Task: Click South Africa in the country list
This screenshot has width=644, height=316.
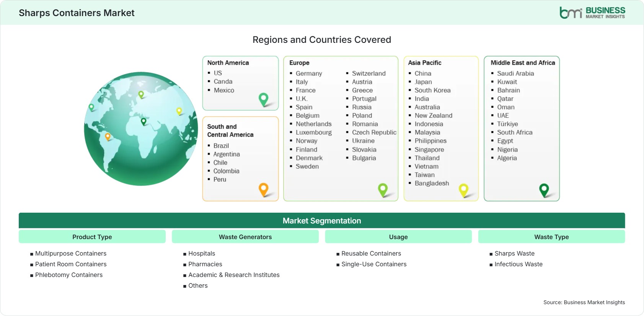Action: tap(515, 132)
